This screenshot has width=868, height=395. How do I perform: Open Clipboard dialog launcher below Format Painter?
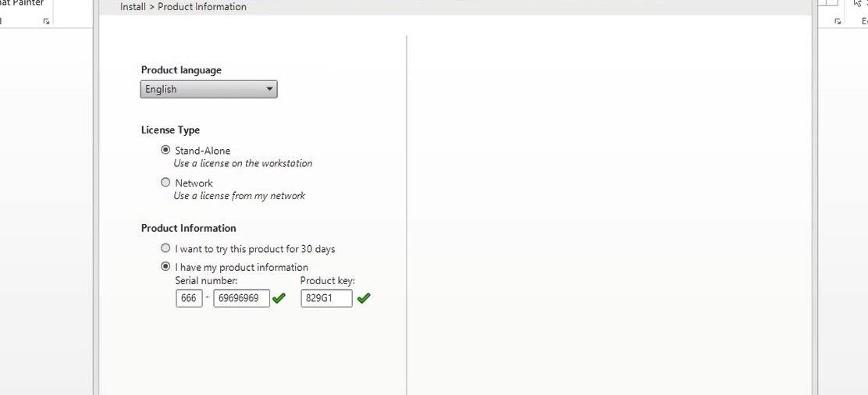[x=46, y=22]
